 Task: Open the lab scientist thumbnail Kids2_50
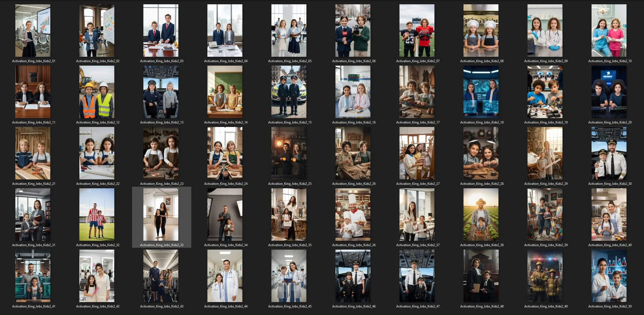[609, 276]
